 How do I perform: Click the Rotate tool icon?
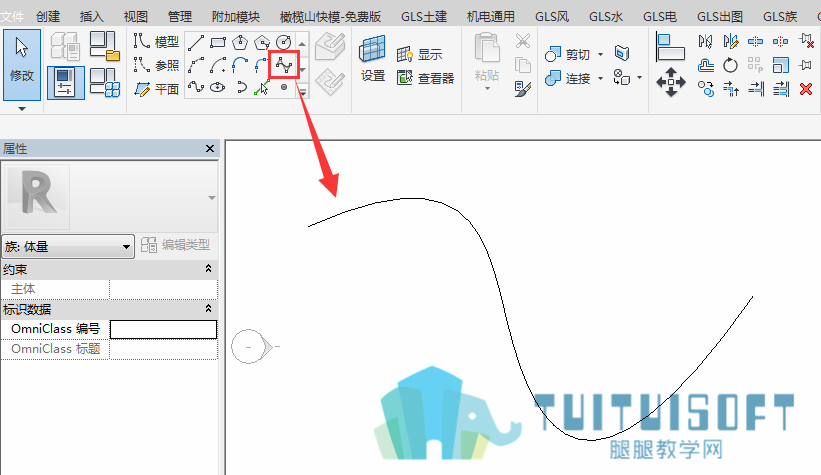click(730, 65)
